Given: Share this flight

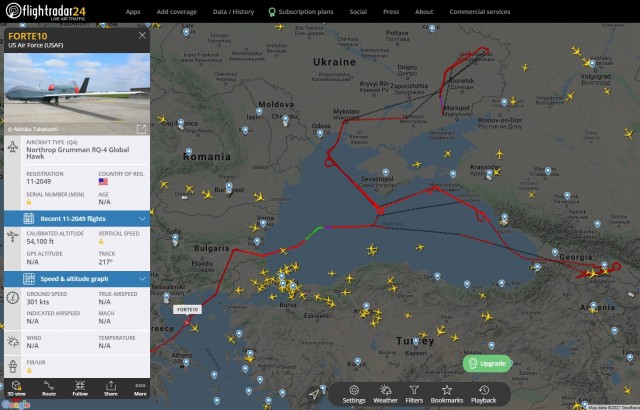Looking at the screenshot, I should (111, 388).
